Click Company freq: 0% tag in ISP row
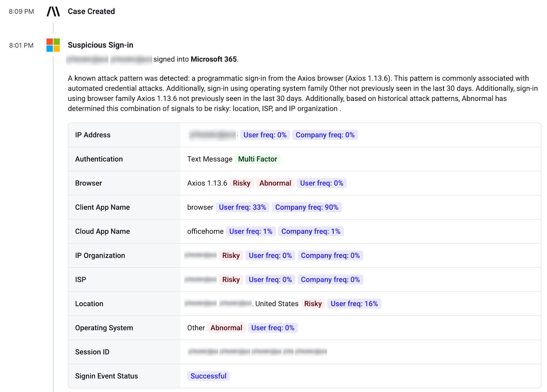 [x=330, y=279]
